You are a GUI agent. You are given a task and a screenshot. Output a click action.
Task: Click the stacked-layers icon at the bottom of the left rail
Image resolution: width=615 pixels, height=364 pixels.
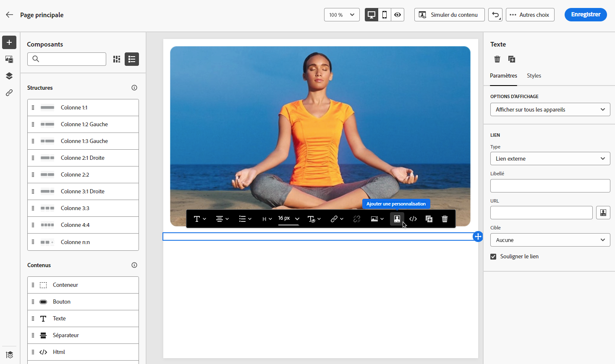pos(9,355)
